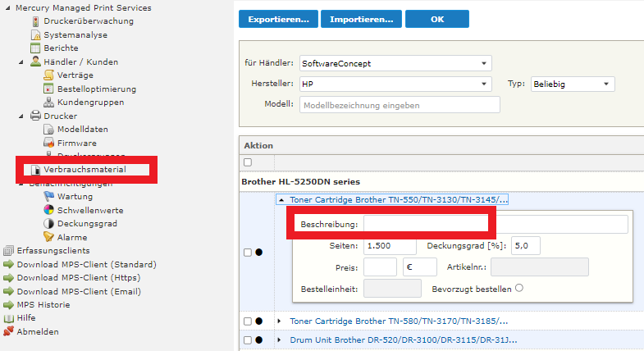Click the Berichte report icon

coord(36,48)
